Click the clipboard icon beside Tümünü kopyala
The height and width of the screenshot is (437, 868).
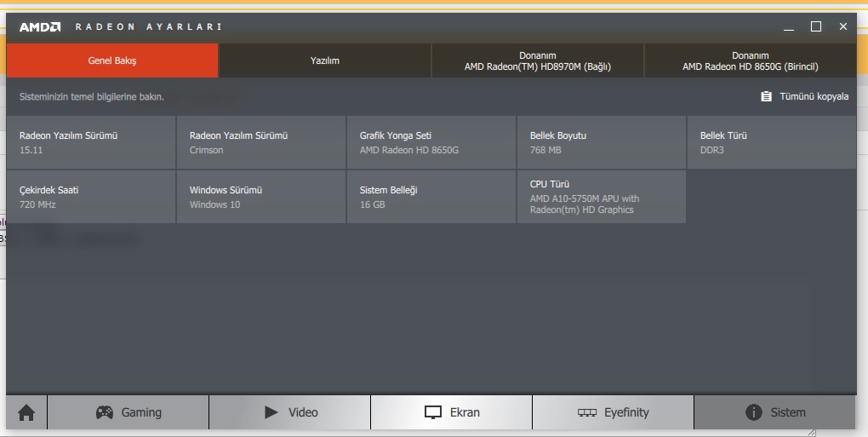[x=766, y=96]
